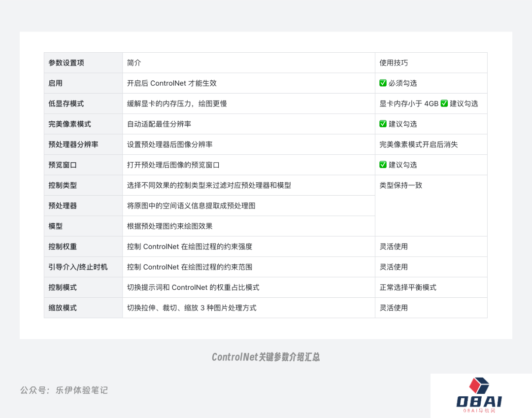Select text 缓解显卡的内存压力，绘图更慢
Image resolution: width=532 pixels, height=418 pixels.
[x=177, y=104]
